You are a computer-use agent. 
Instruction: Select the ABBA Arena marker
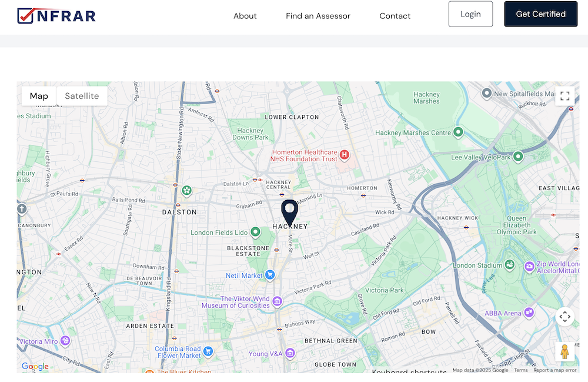pos(529,313)
